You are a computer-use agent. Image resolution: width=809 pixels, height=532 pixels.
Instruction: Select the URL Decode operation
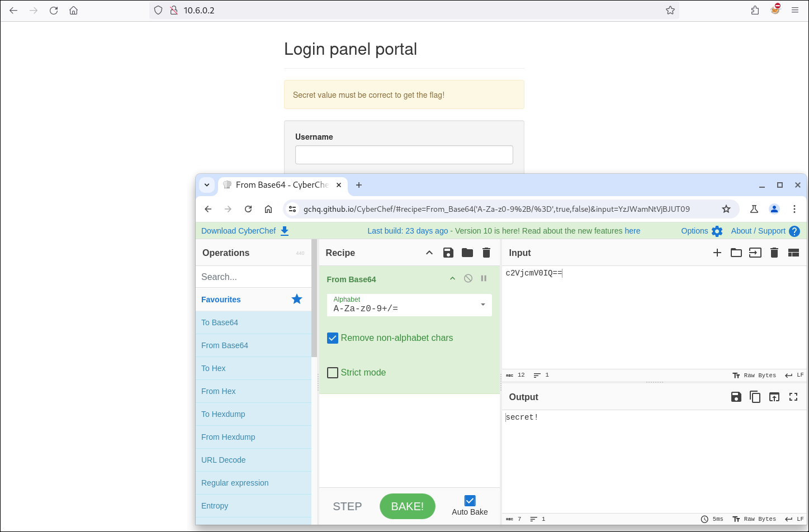pos(253,460)
